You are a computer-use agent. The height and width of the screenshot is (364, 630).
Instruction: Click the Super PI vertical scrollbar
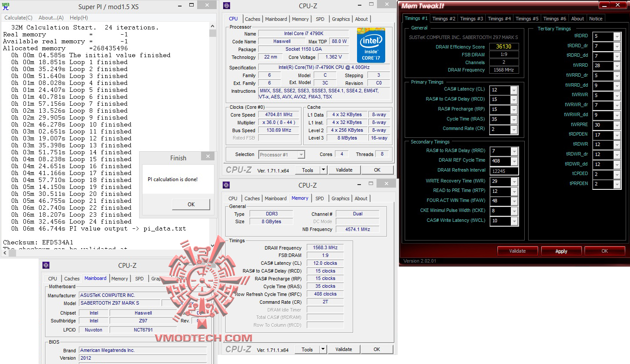(212, 136)
